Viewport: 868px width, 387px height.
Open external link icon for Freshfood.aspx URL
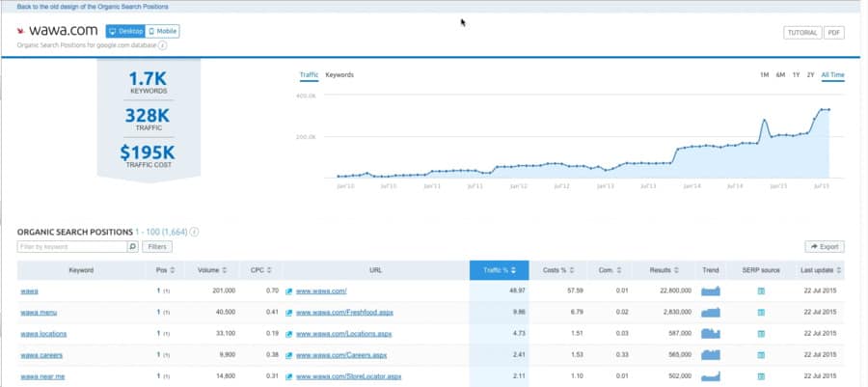coord(288,313)
